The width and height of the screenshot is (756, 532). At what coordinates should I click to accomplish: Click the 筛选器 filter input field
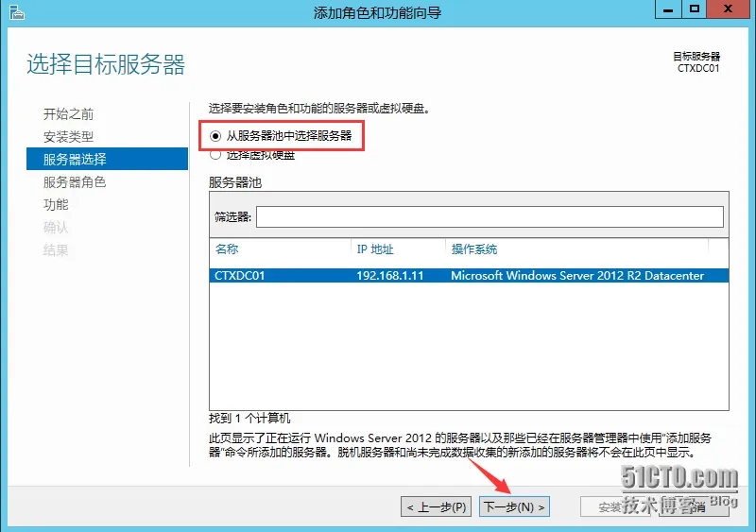coord(490,216)
